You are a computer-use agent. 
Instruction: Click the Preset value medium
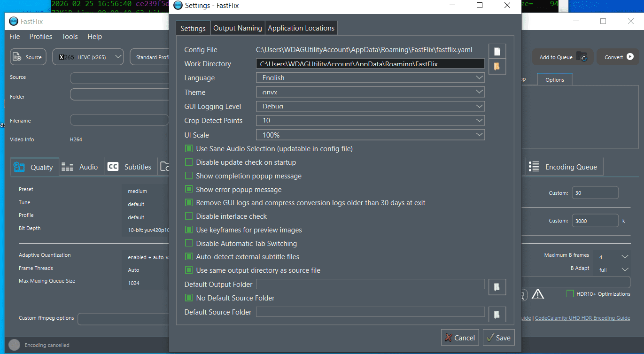(137, 191)
